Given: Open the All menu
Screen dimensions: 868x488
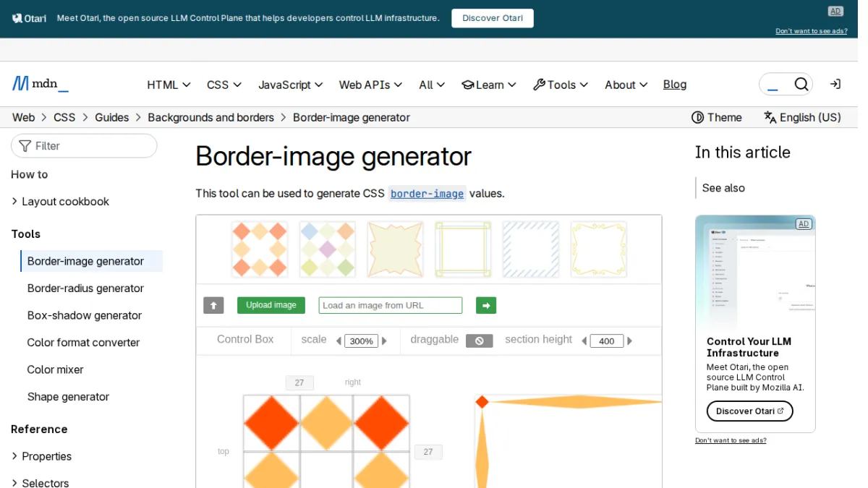Looking at the screenshot, I should pyautogui.click(x=432, y=85).
